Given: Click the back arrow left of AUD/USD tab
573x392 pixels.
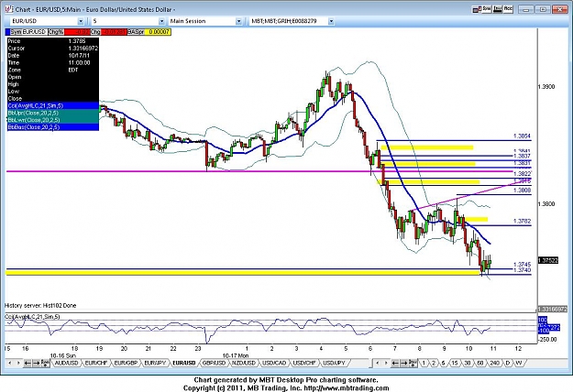Looking at the screenshot, I should click(x=28, y=364).
